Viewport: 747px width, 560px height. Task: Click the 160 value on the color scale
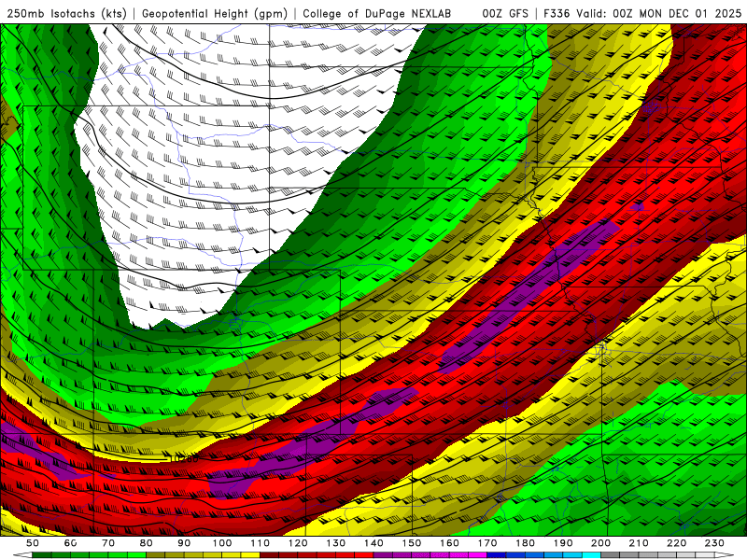tap(449, 543)
